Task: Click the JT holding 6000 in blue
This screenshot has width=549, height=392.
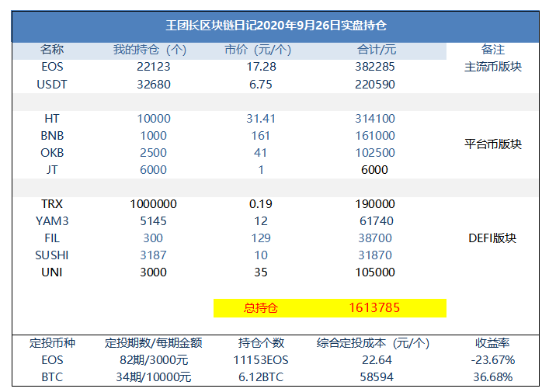Action: coord(153,170)
